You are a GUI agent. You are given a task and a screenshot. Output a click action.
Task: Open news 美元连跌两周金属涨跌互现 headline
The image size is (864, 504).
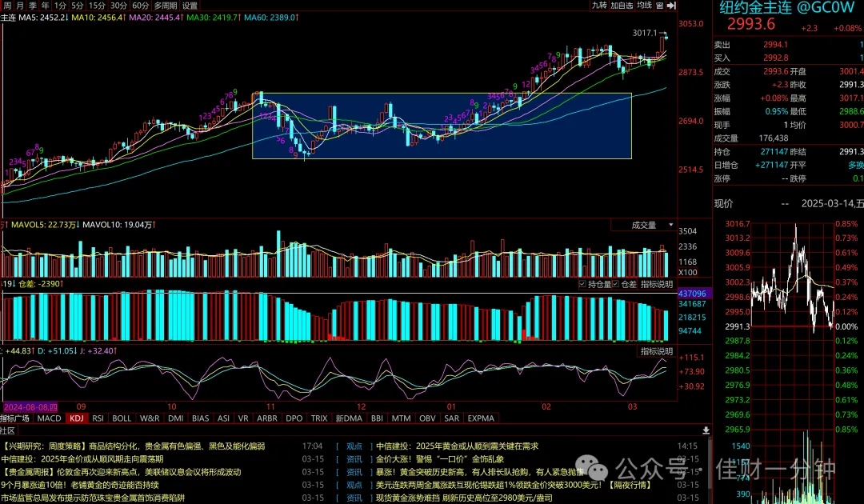pos(514,485)
